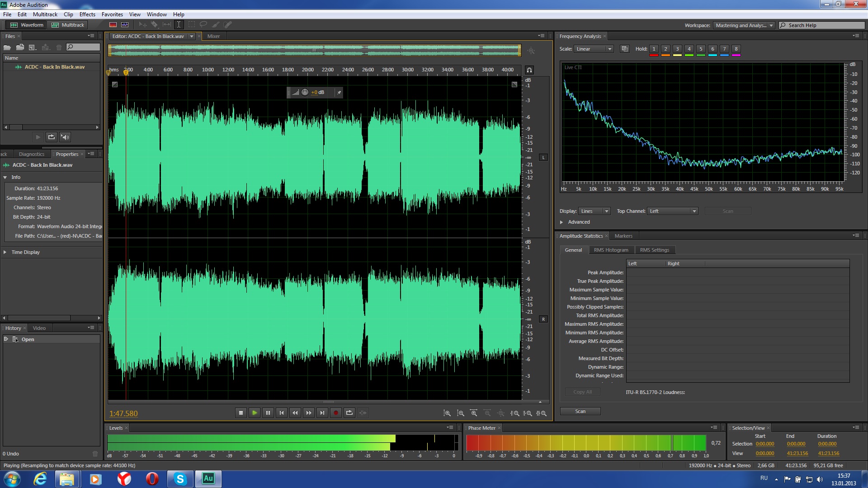Click Hold button 5
Screen dimensions: 868x488
pyautogui.click(x=701, y=49)
